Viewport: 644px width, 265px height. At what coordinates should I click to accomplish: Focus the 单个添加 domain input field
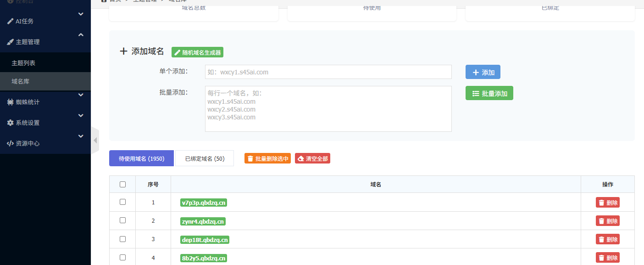click(x=328, y=72)
